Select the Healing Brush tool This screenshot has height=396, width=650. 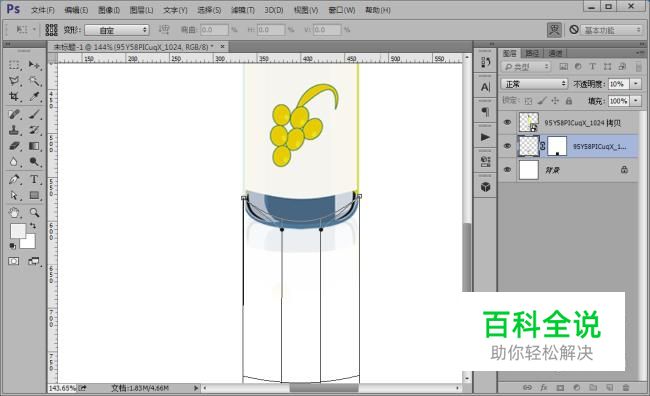pyautogui.click(x=14, y=114)
